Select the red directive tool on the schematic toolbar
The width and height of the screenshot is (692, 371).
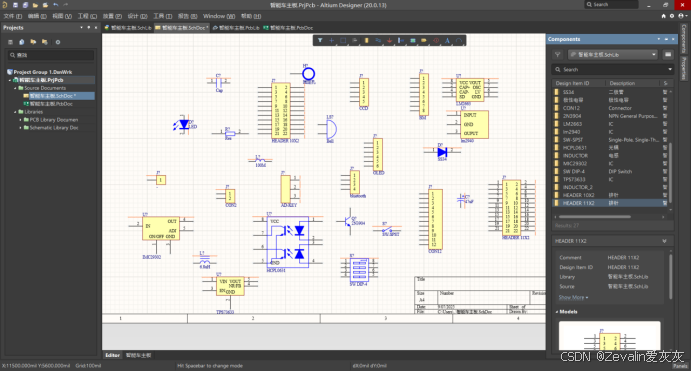pos(436,41)
